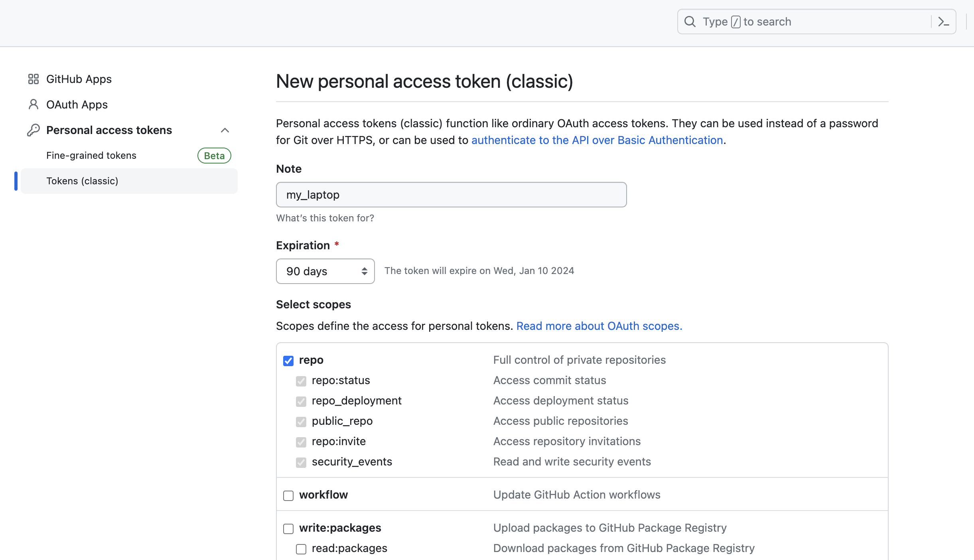Image resolution: width=974 pixels, height=560 pixels.
Task: Open the command palette terminal icon
Action: [944, 22]
